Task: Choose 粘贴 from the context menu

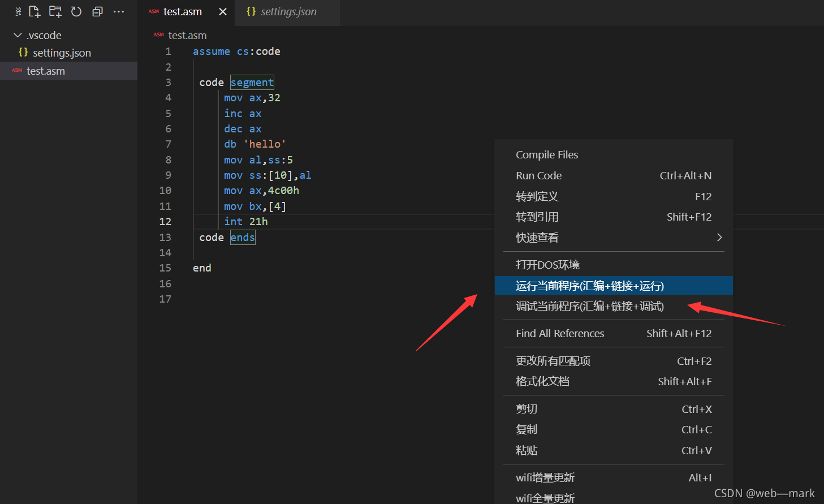Action: 614,451
